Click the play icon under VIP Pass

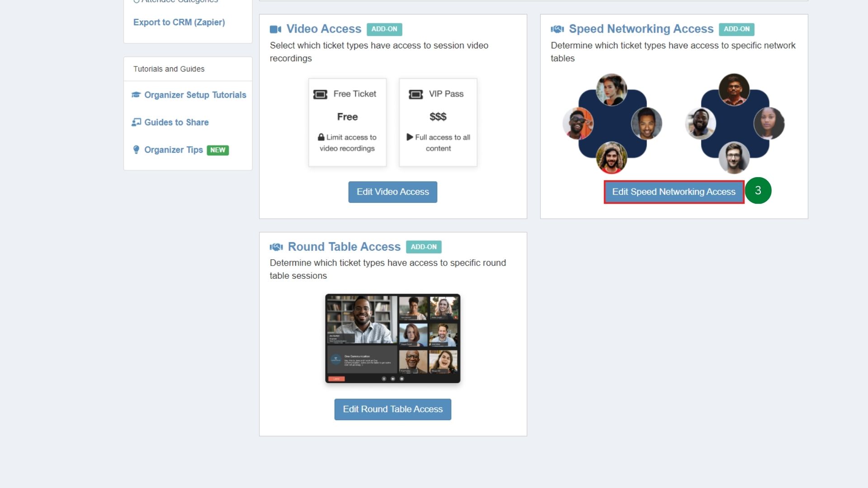point(410,137)
